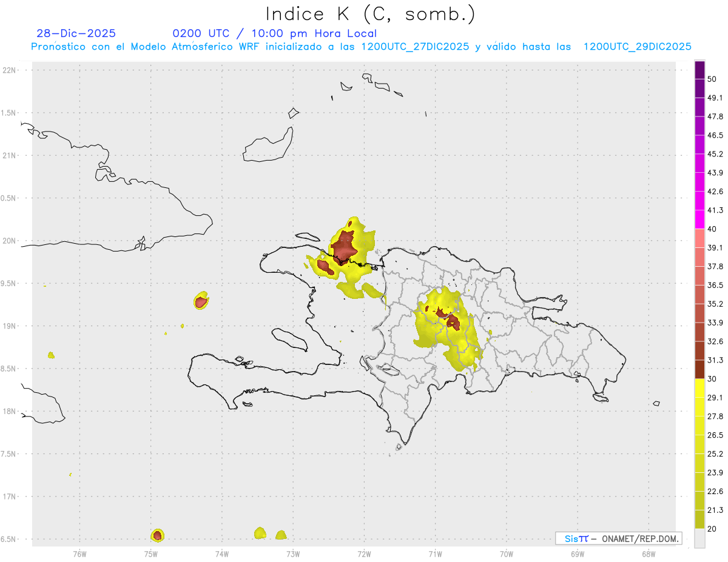Image resolution: width=728 pixels, height=562 pixels.
Task: Click colorbar label "49.1"
Action: [x=715, y=98]
